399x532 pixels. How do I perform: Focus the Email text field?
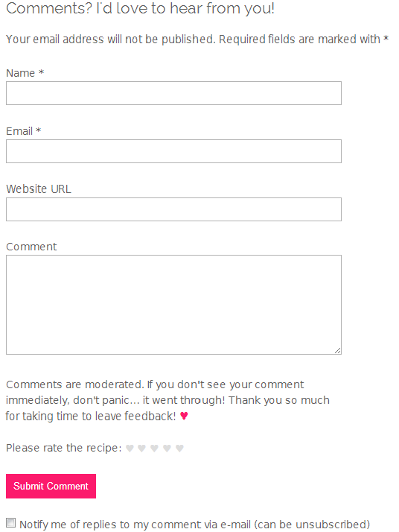[173, 151]
